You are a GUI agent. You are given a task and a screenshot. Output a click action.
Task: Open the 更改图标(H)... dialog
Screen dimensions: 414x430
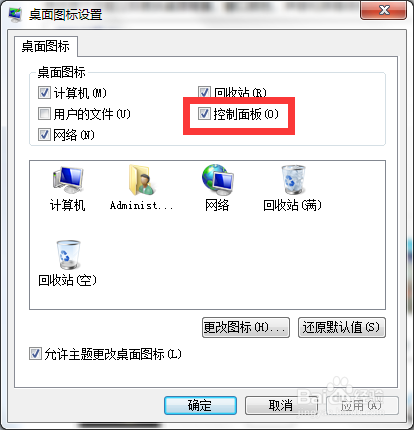246,327
